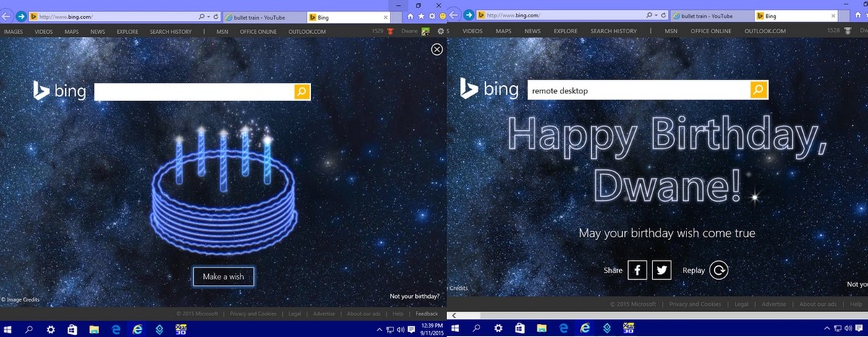Image resolution: width=868 pixels, height=337 pixels.
Task: Click the forward arrow in right browser window
Action: coord(469,14)
